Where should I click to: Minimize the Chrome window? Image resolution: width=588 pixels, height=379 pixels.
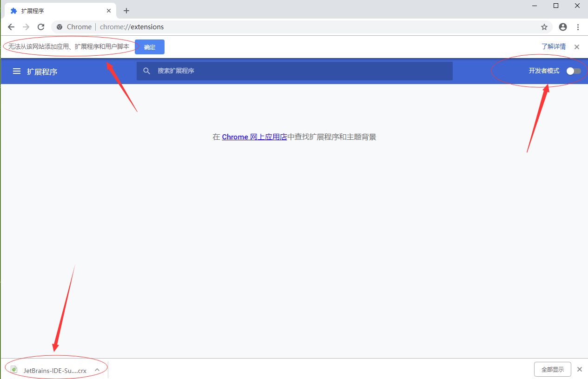coord(535,6)
